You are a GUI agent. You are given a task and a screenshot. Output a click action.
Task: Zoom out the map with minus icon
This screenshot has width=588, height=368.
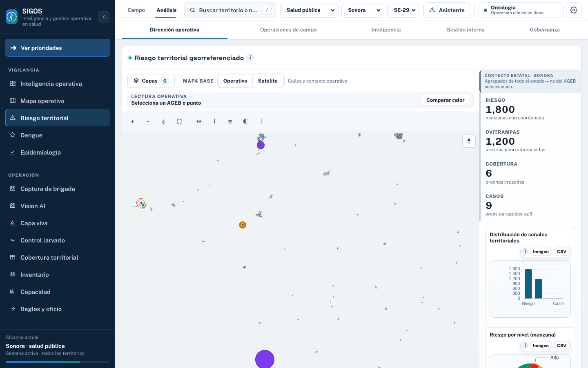pyautogui.click(x=148, y=121)
